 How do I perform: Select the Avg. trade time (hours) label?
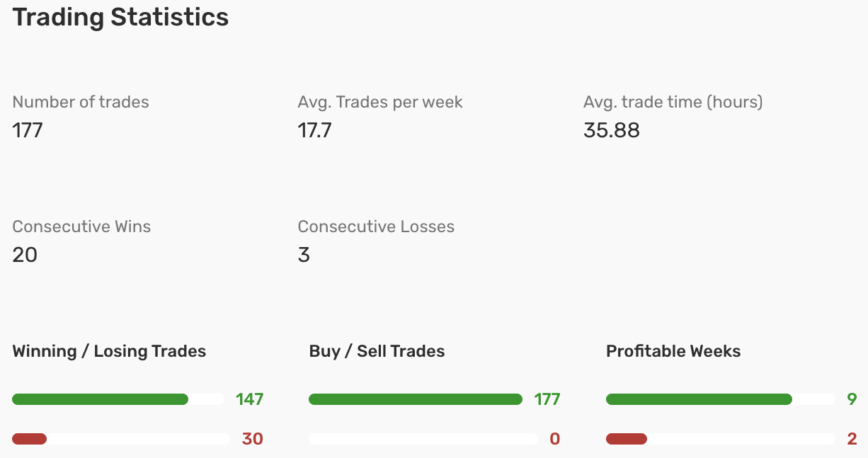click(x=673, y=102)
